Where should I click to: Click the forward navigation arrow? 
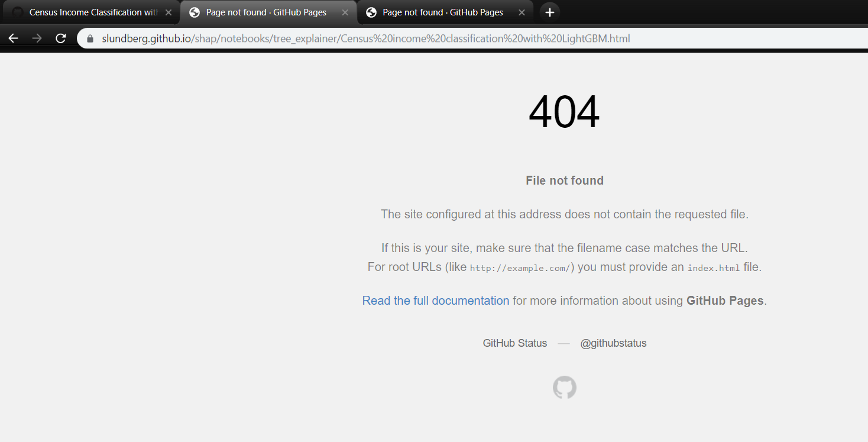[x=37, y=38]
